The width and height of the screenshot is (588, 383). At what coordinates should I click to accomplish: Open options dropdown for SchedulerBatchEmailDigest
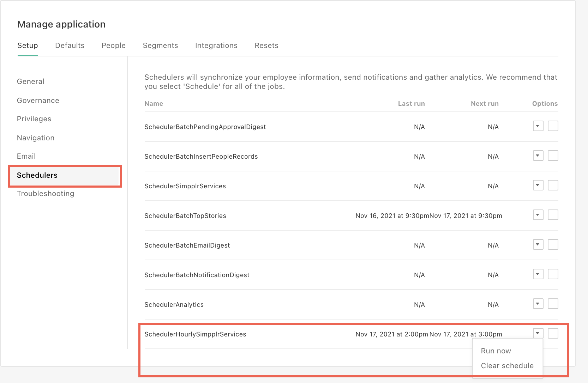[x=538, y=244]
